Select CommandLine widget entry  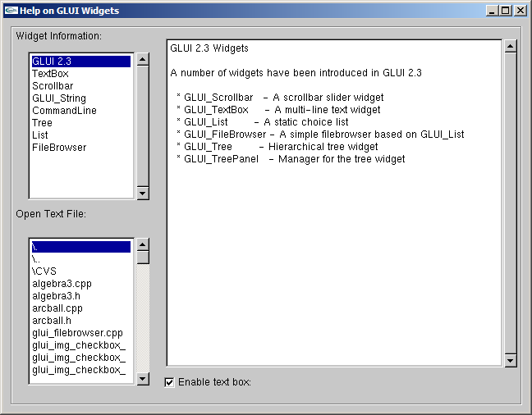[64, 111]
